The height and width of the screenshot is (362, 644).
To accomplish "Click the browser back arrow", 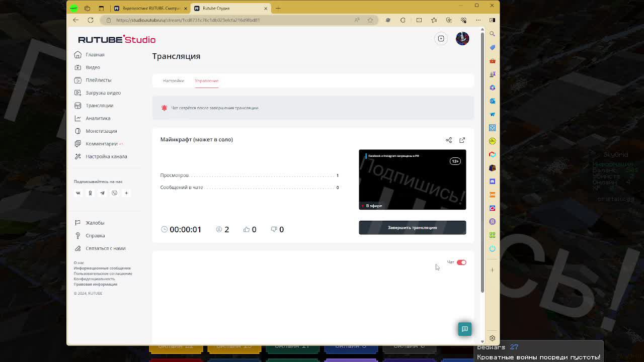I will 75,20.
